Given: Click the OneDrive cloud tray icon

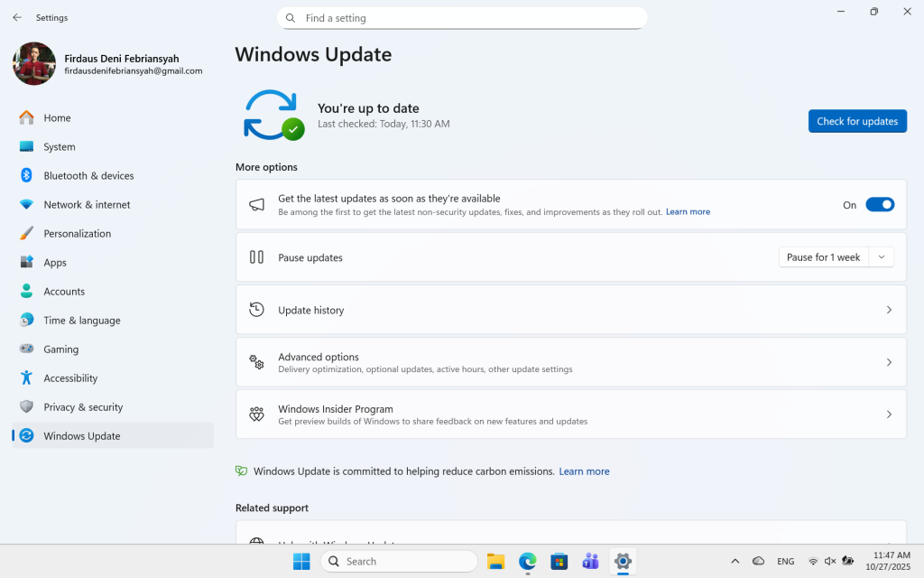Looking at the screenshot, I should [x=758, y=561].
